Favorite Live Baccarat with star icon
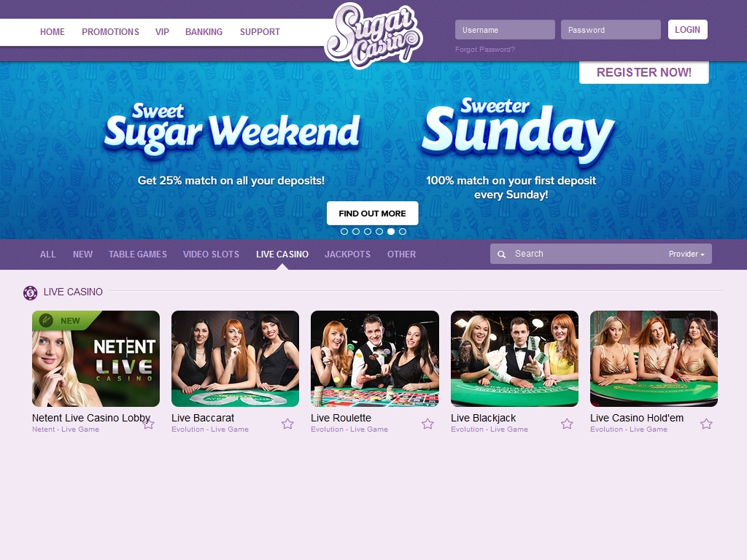This screenshot has height=560, width=747. 287,424
